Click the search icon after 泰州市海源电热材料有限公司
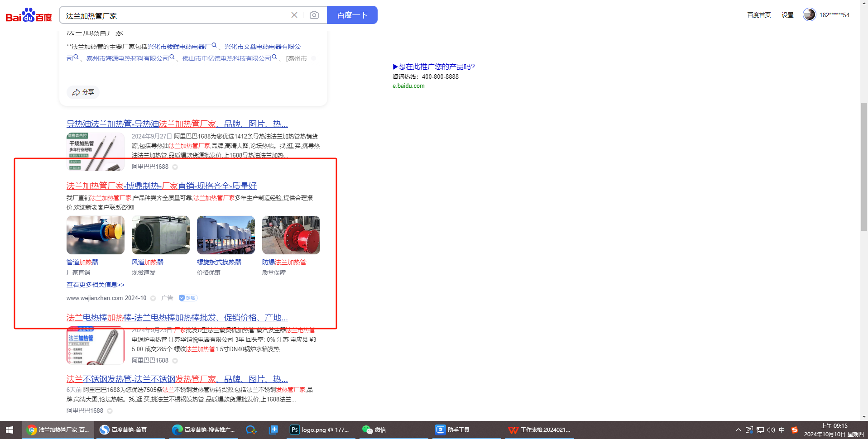 pos(172,57)
